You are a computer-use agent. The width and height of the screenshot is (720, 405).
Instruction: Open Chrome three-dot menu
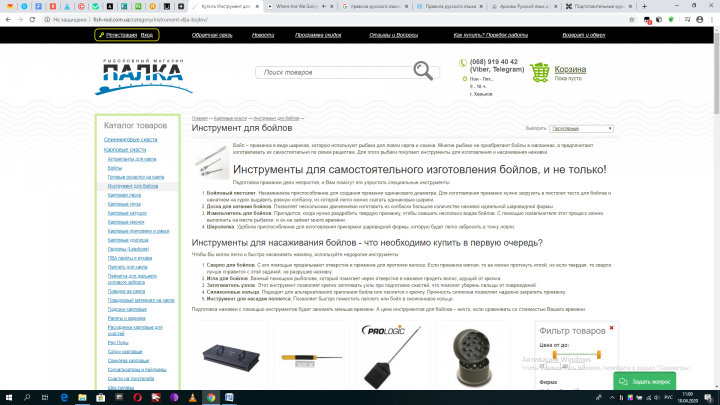pos(712,20)
